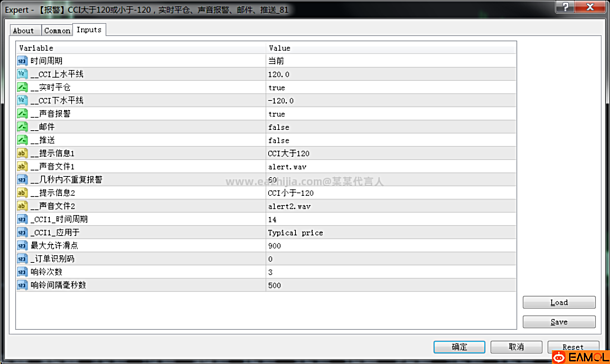This screenshot has width=610, height=364.
Task: Click the integer icon beside _CCI1_应用于
Action: pos(22,233)
